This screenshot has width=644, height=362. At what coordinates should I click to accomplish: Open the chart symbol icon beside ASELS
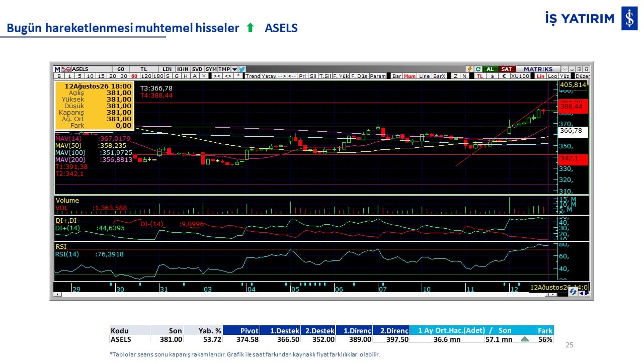click(66, 69)
